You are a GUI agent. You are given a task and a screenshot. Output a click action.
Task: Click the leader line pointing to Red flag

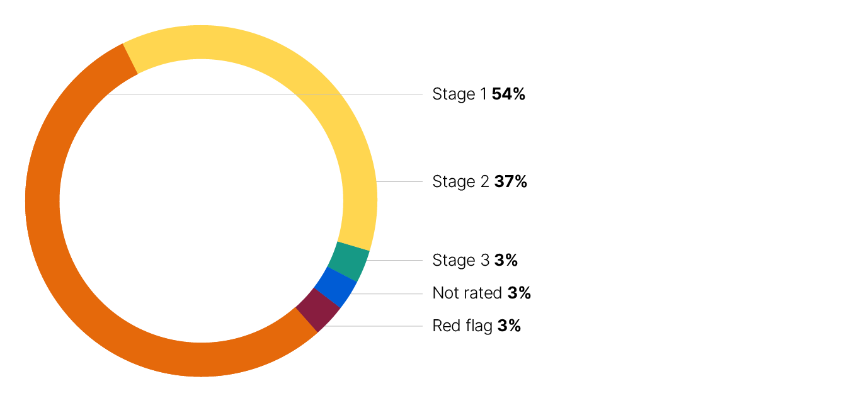[x=378, y=326]
